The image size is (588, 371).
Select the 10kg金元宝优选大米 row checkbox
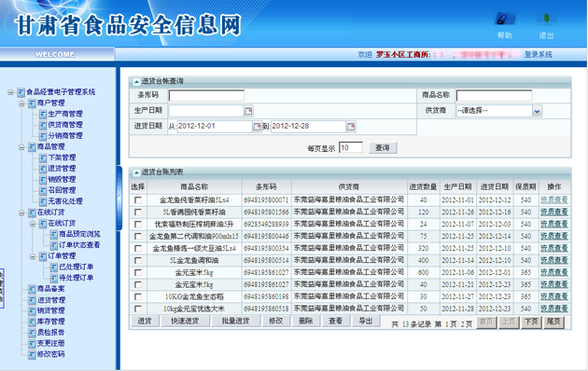point(138,309)
